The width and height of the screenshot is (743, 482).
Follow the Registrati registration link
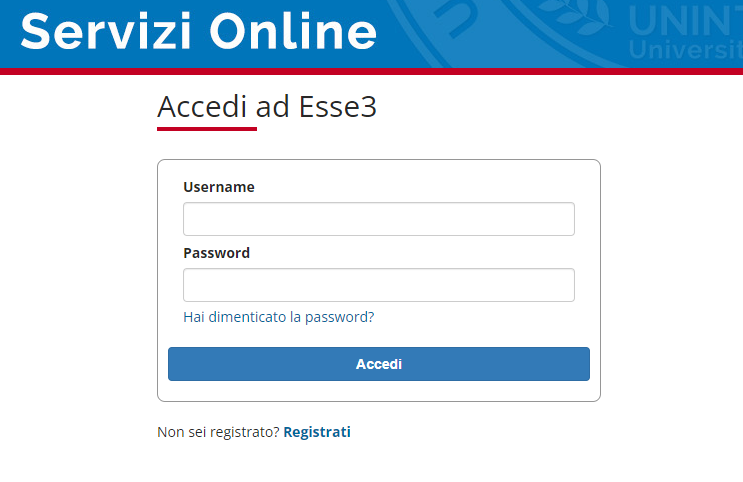point(317,432)
